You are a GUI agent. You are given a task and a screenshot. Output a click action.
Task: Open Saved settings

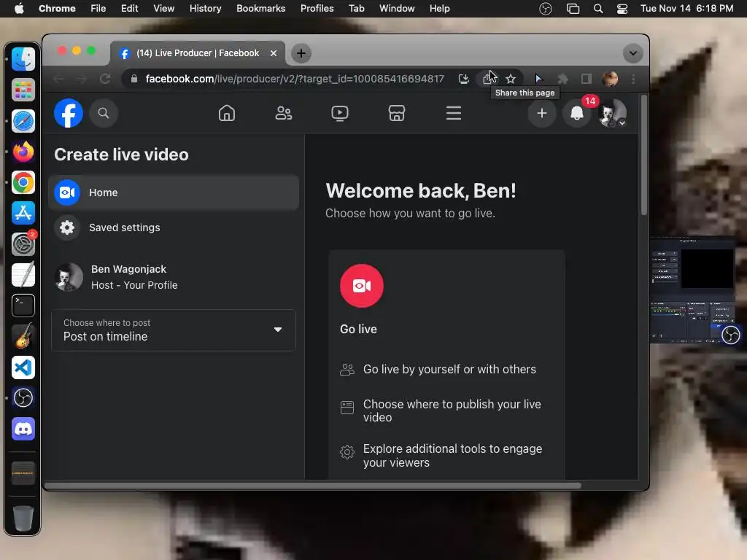tap(174, 227)
